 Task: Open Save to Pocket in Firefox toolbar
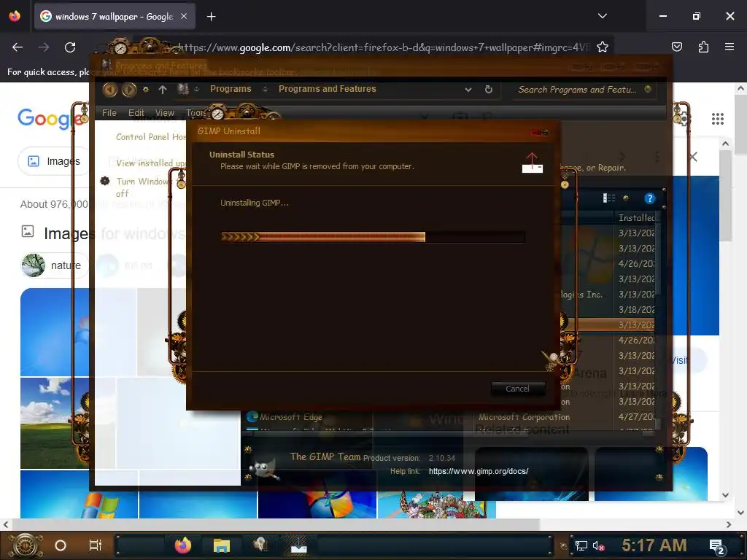(x=676, y=47)
